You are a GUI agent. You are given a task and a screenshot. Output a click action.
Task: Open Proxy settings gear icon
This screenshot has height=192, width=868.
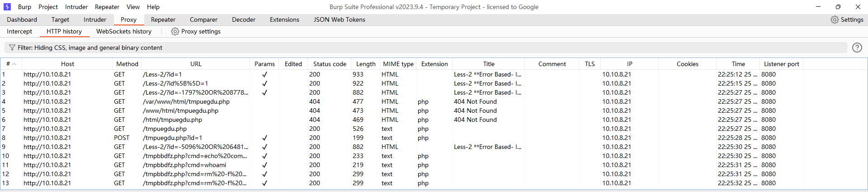coord(175,31)
